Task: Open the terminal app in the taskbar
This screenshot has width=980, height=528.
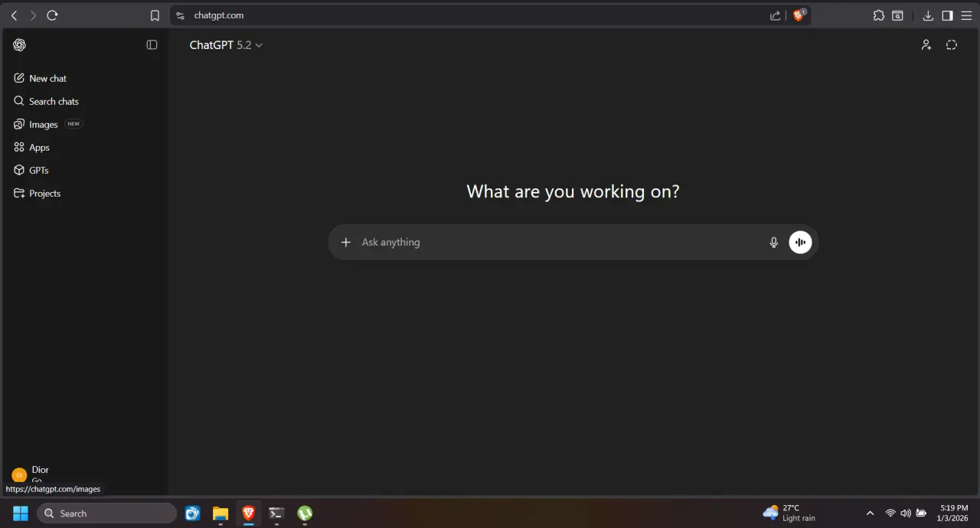Action: coord(276,513)
